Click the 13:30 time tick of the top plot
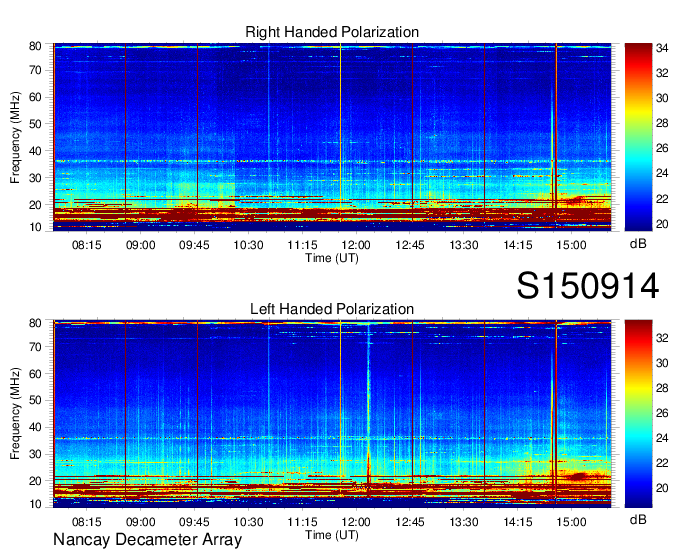The image size is (680, 552). click(464, 245)
